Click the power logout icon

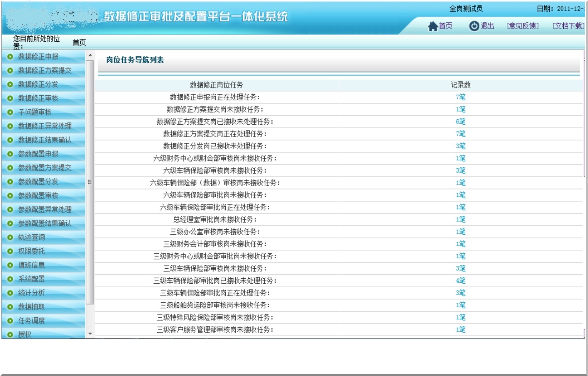474,26
